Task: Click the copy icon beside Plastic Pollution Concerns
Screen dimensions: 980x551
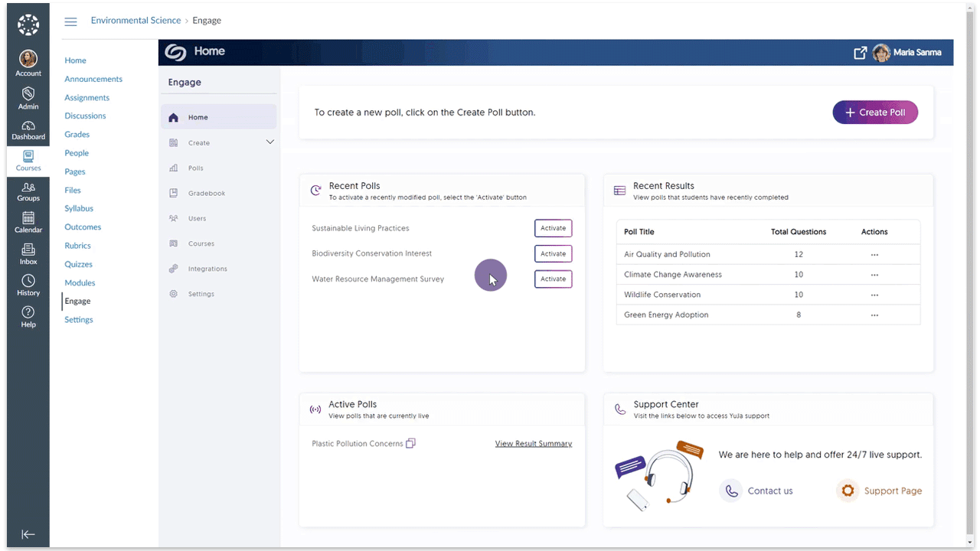Action: coord(410,443)
